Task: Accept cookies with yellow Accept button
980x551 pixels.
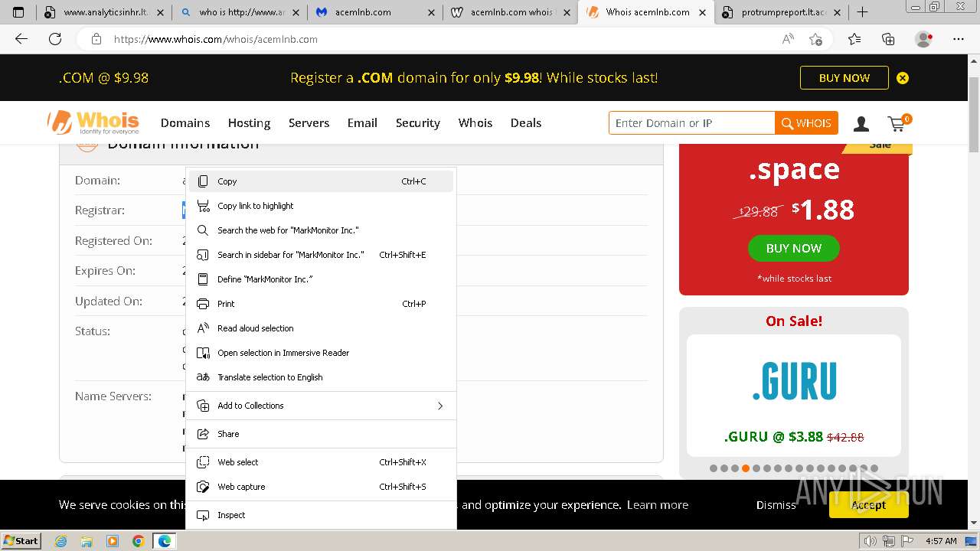Action: (868, 505)
